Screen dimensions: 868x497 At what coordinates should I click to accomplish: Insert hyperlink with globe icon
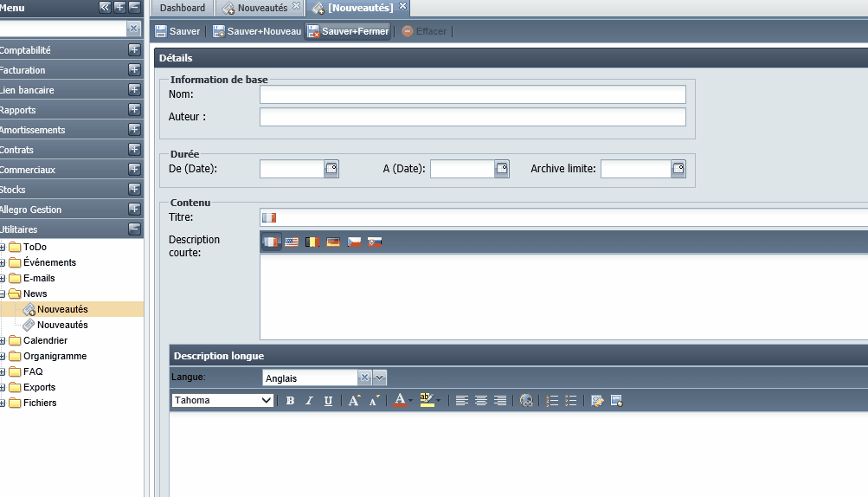point(526,401)
